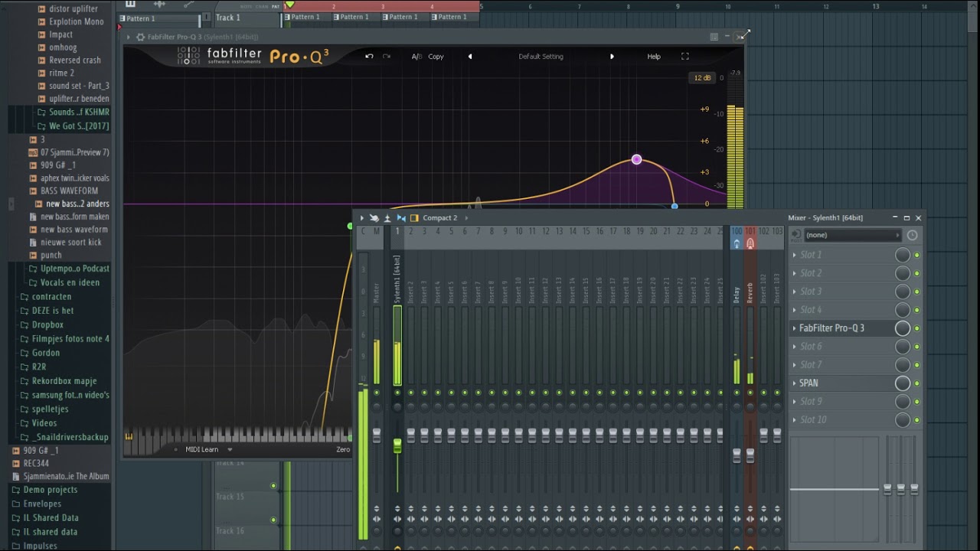
Task: Click the FabFilter logo icon
Action: [188, 56]
